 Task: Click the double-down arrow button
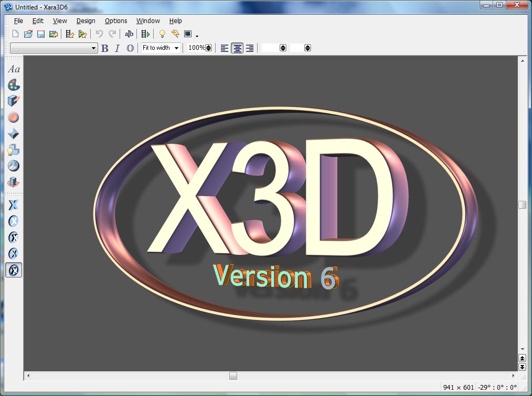522,367
